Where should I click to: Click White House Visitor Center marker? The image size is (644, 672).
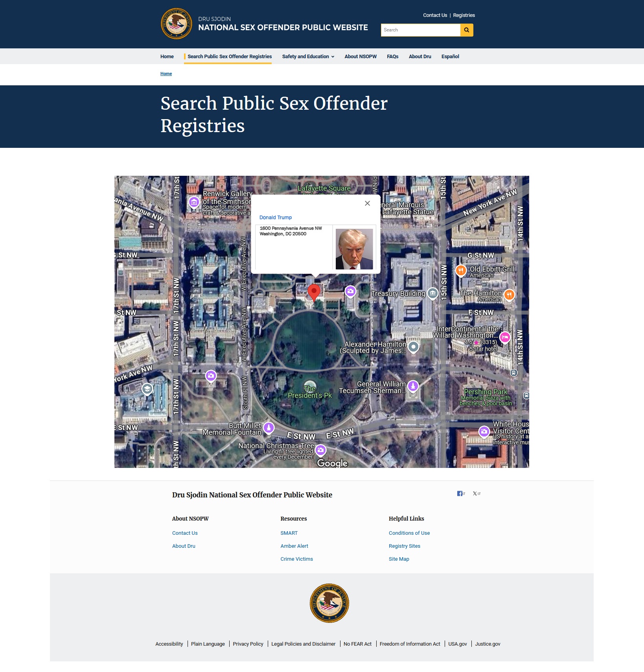(x=484, y=432)
